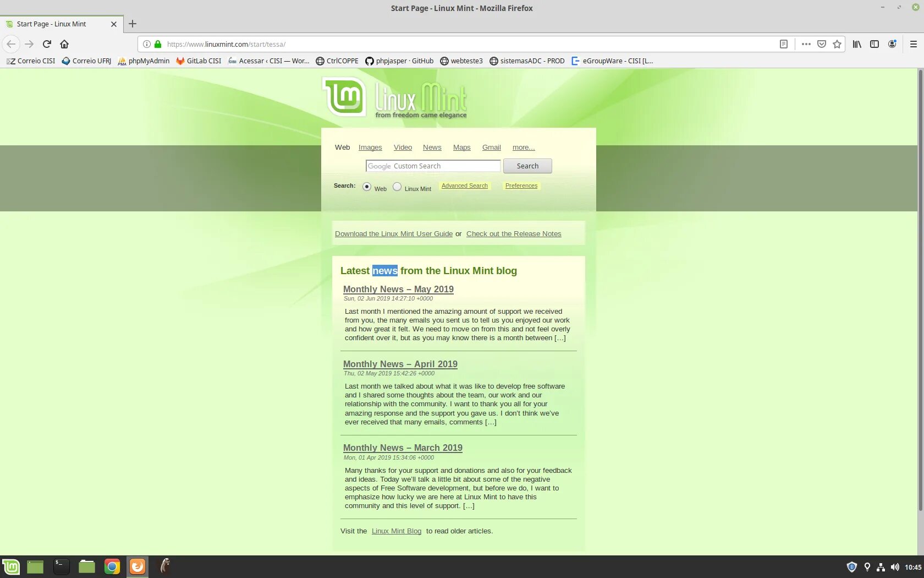The height and width of the screenshot is (578, 924).
Task: Close the Start Page - Linux Mint tab
Action: [x=114, y=24]
